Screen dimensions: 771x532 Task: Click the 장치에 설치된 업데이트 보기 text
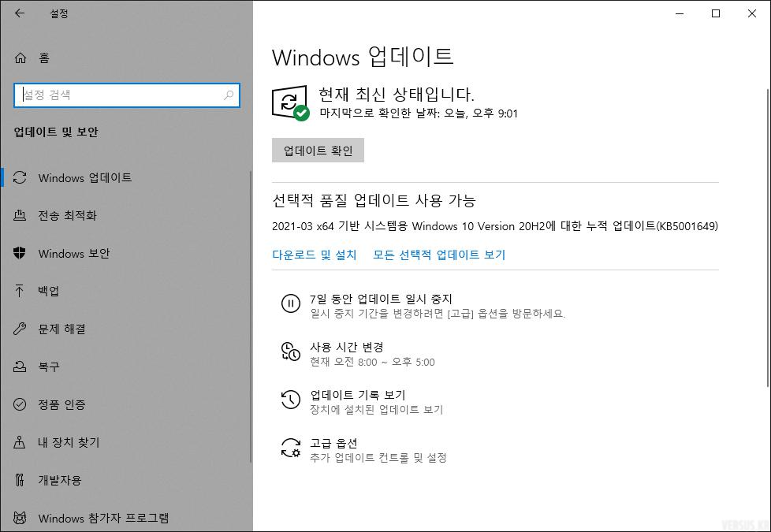click(377, 410)
